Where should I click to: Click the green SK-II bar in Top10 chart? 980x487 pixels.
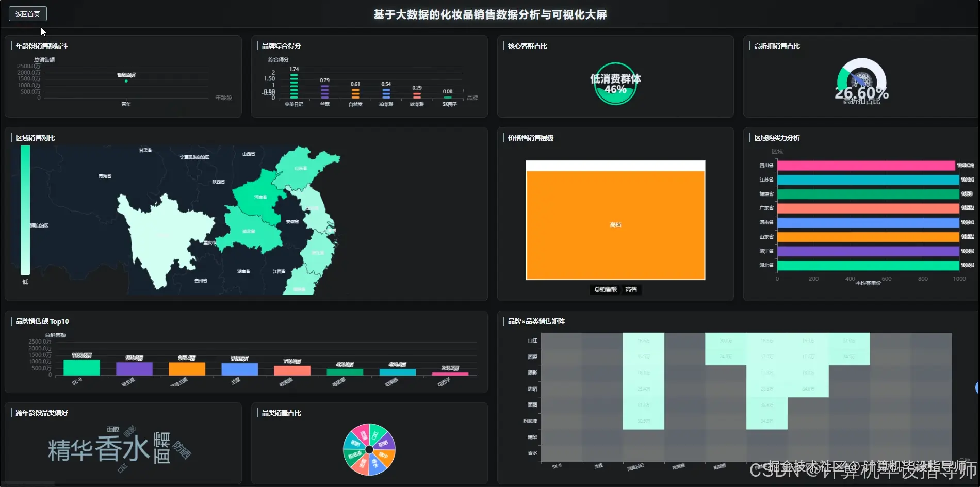tap(81, 367)
